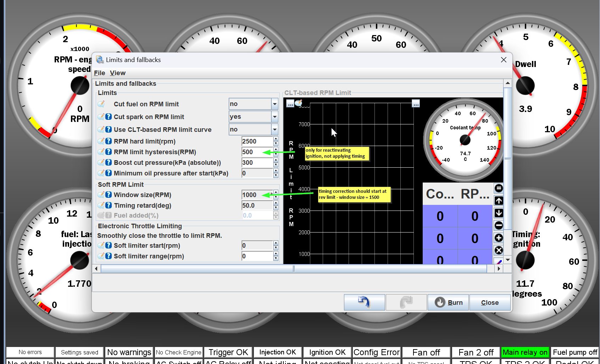Open help icon next to Cut spark on RPM limit

click(x=109, y=117)
